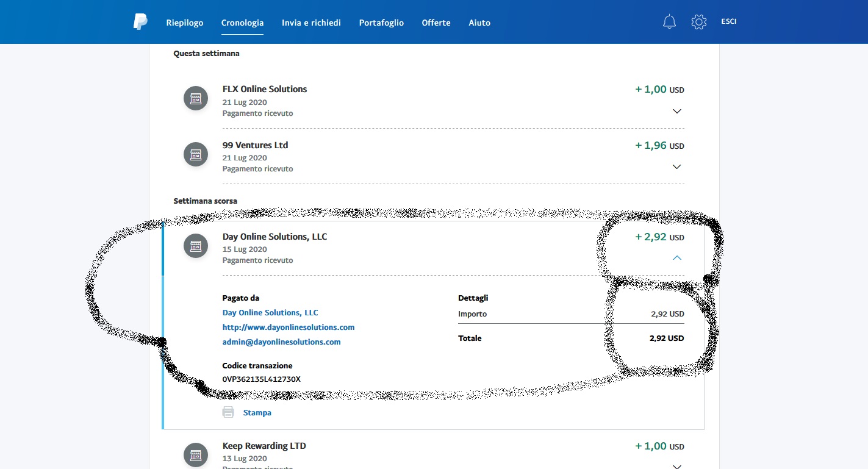Click the Stampa print link
The height and width of the screenshot is (469, 868).
click(x=257, y=413)
